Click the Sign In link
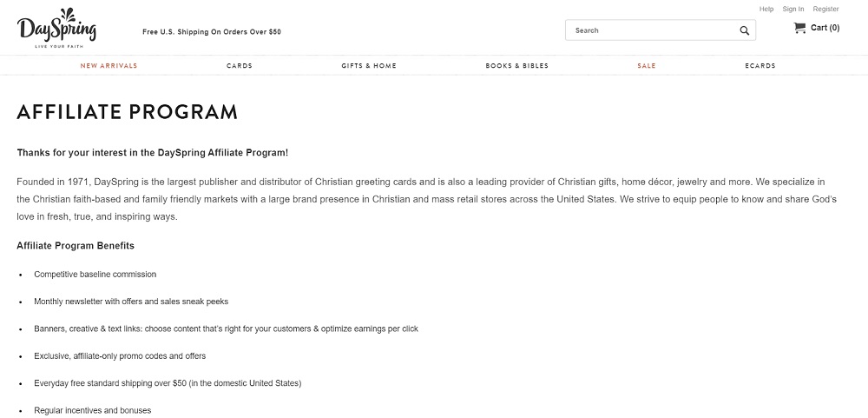The height and width of the screenshot is (418, 868). click(793, 9)
